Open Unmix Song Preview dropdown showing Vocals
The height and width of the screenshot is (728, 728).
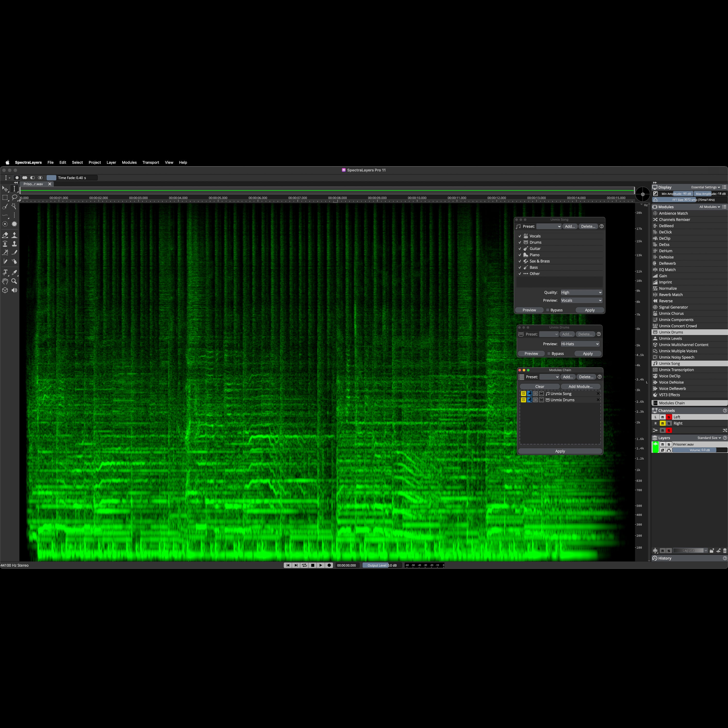tap(581, 300)
